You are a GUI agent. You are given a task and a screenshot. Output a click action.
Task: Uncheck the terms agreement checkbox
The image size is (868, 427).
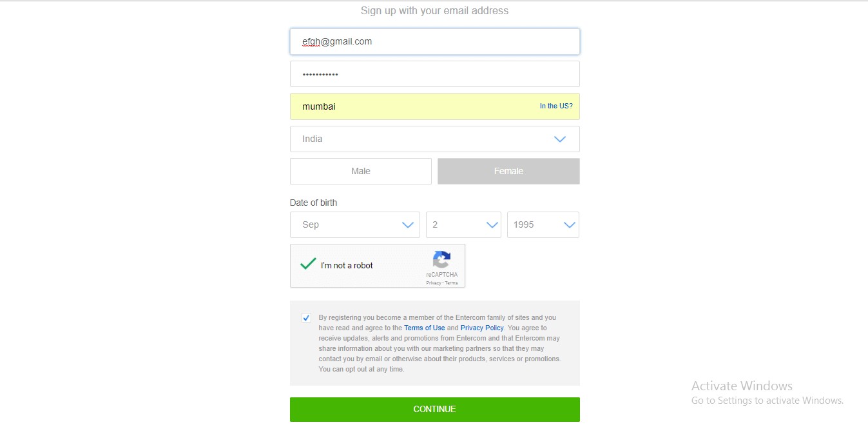(306, 318)
